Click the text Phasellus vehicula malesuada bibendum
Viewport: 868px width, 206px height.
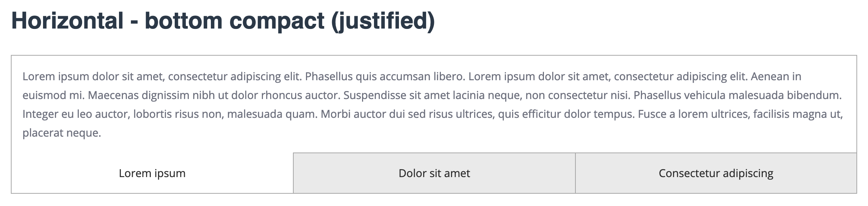coord(737,95)
